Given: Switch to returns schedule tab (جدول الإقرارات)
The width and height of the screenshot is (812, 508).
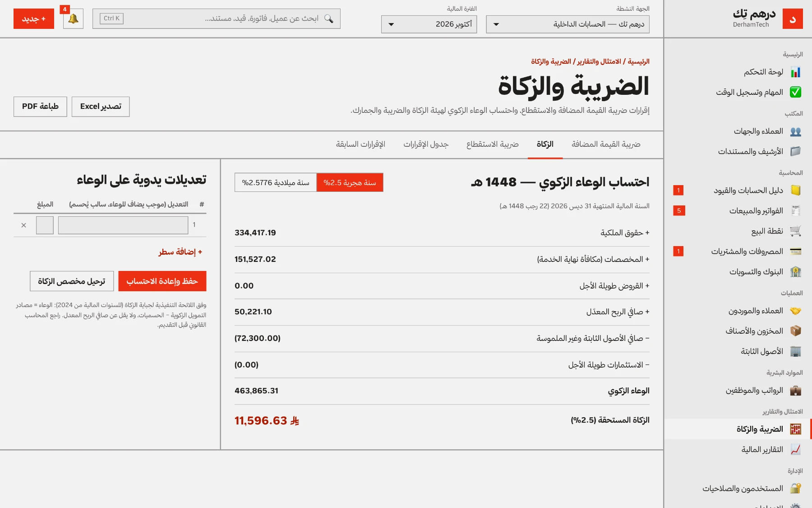Looking at the screenshot, I should click(426, 144).
